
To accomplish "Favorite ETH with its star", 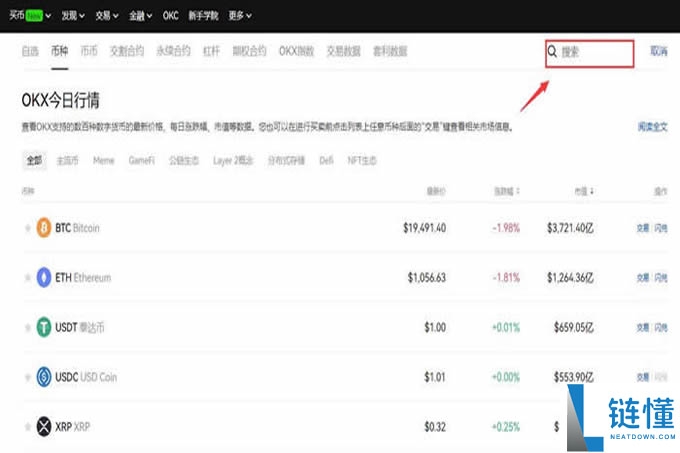I will pyautogui.click(x=28, y=277).
